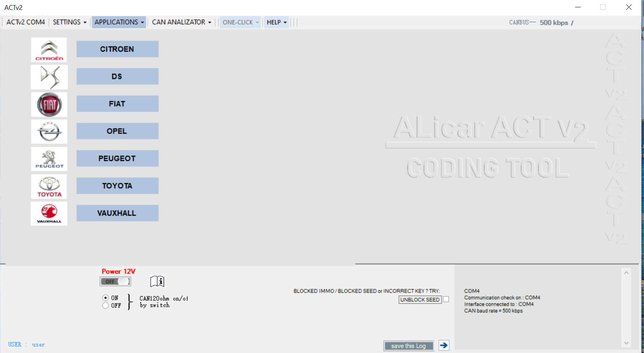
Task: Click the save this Log button
Action: [x=409, y=346]
